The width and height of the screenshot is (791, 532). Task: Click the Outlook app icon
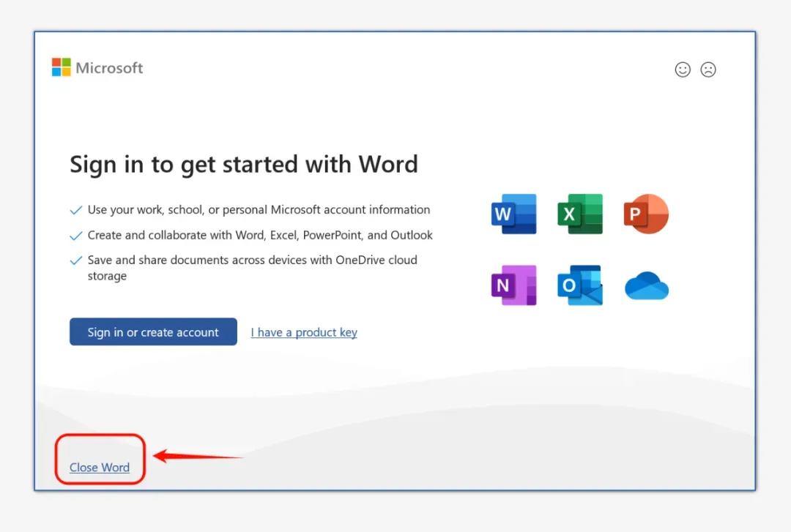pos(579,285)
